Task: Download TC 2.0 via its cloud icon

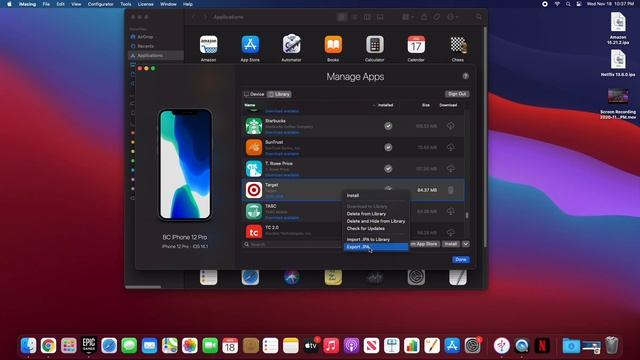Action: point(450,233)
